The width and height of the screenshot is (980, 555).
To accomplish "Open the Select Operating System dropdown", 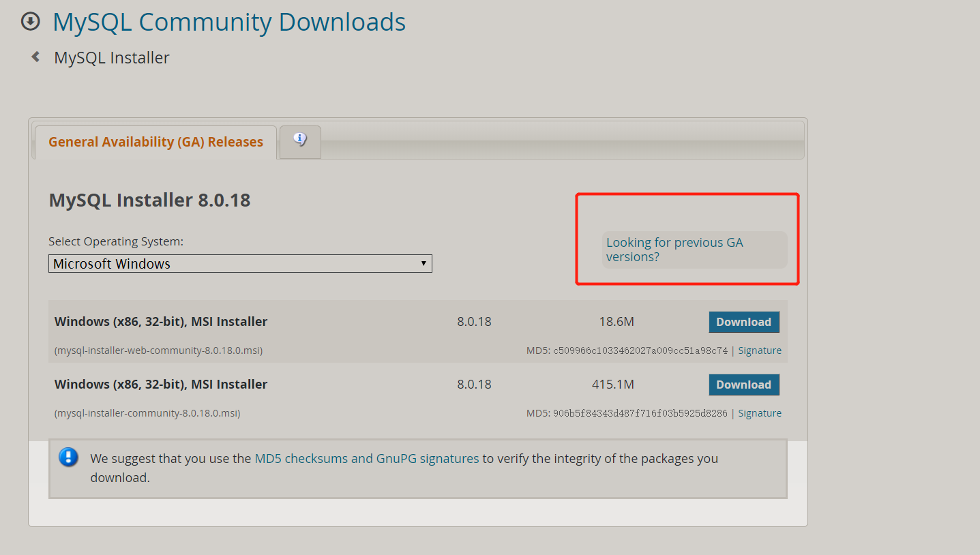I will tap(239, 264).
